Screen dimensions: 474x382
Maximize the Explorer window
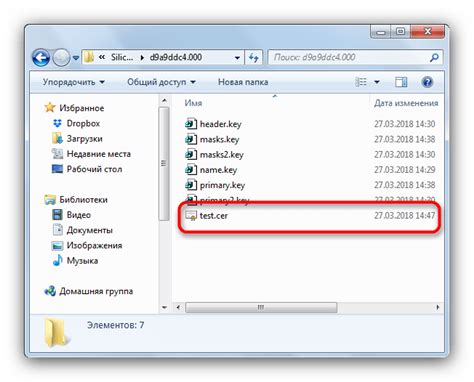click(x=400, y=32)
